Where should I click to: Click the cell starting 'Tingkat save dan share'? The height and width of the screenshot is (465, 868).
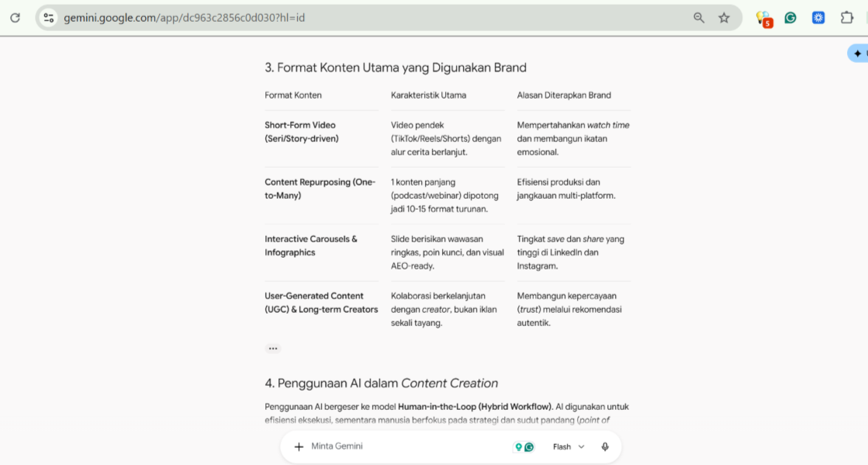pyautogui.click(x=571, y=253)
